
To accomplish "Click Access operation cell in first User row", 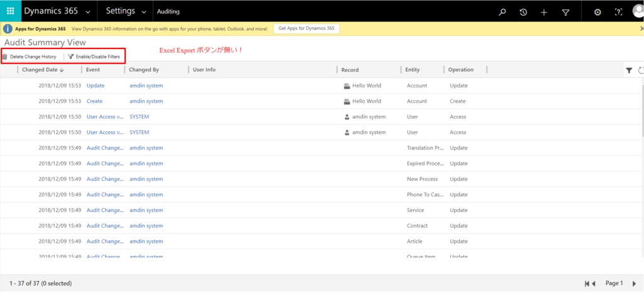I will (x=458, y=117).
